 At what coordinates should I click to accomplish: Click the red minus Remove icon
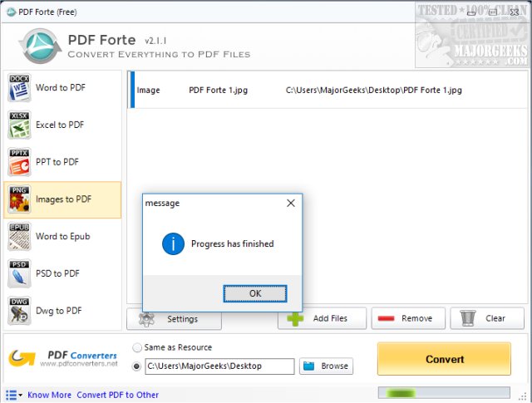coord(386,318)
